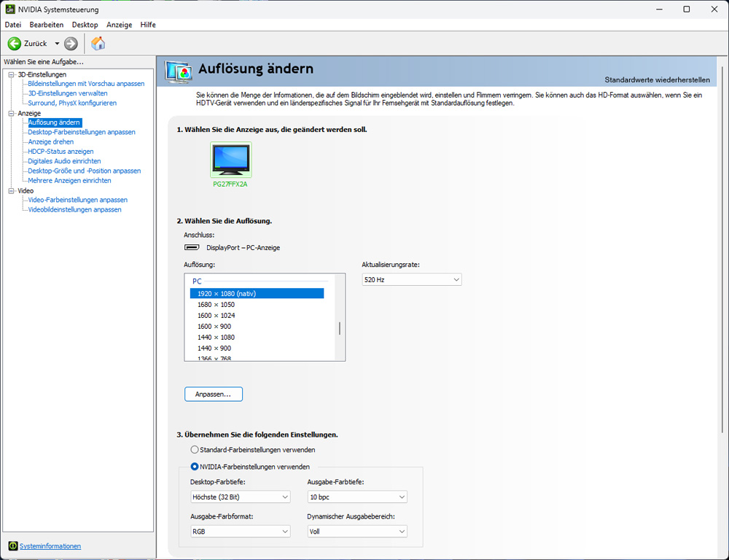Open the Ausgabe-Farbformat RGB dropdown
The height and width of the screenshot is (560, 729).
(241, 532)
